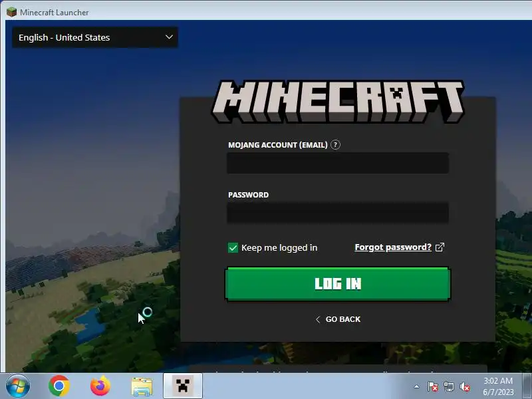Click the Show desktop strip beside the clock
The image size is (532, 399).
tap(527, 386)
